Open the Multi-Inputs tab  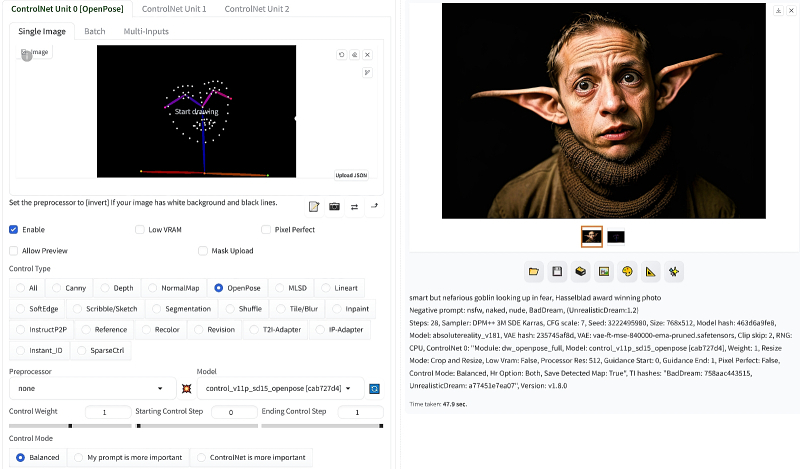[x=146, y=31]
